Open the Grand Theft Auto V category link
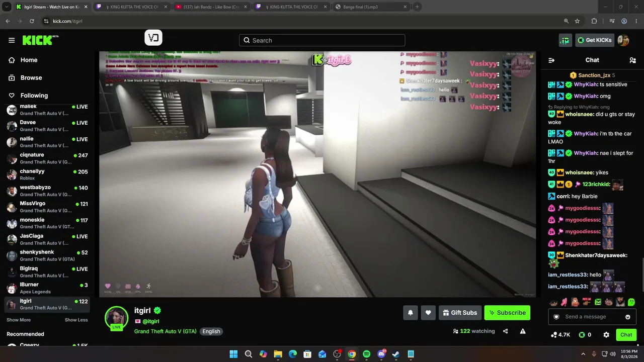The image size is (644, 362). tap(166, 331)
